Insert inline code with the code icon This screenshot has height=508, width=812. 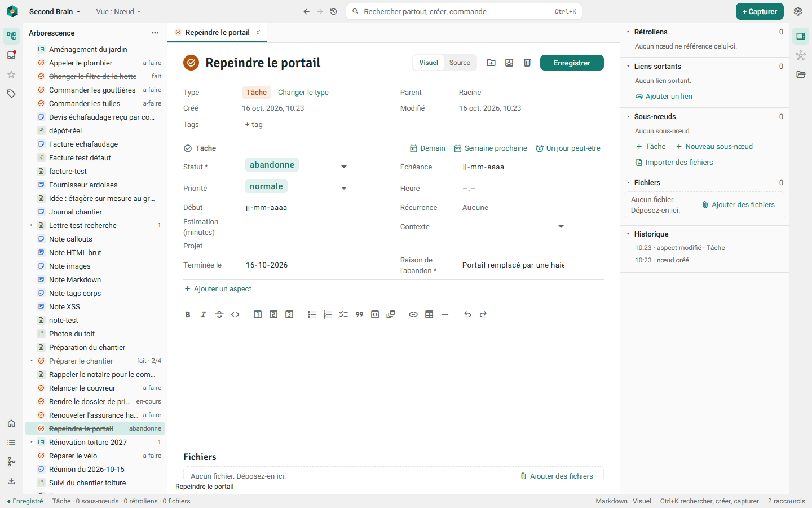pyautogui.click(x=235, y=314)
